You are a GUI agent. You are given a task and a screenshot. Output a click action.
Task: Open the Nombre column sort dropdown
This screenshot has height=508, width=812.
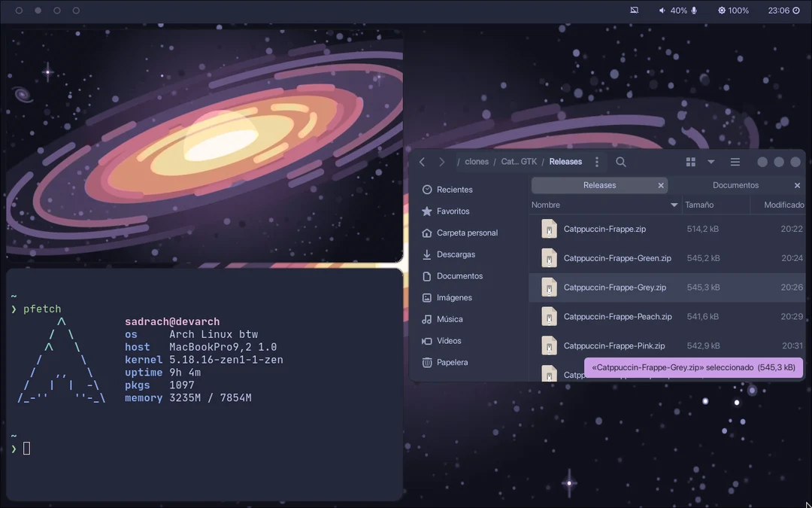(x=674, y=204)
